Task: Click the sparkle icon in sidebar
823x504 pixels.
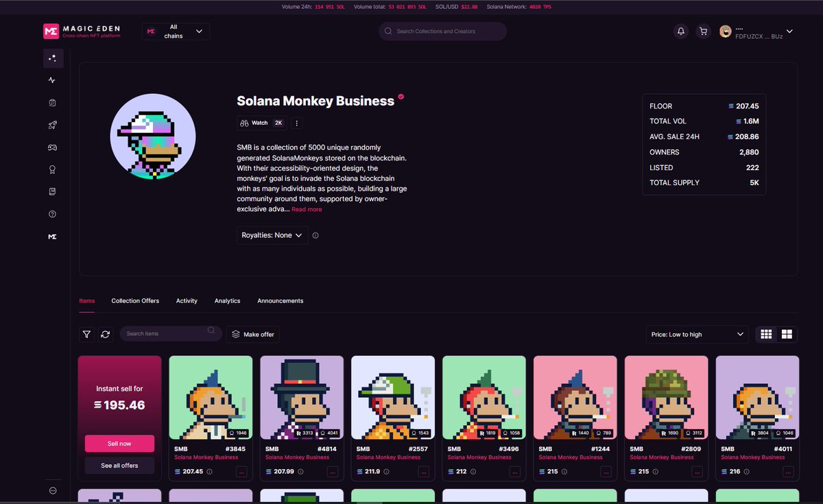Action: [x=53, y=58]
